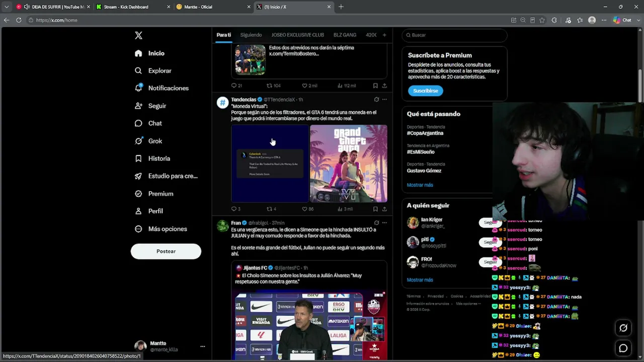Open the browser profile avatar

[x=592, y=20]
